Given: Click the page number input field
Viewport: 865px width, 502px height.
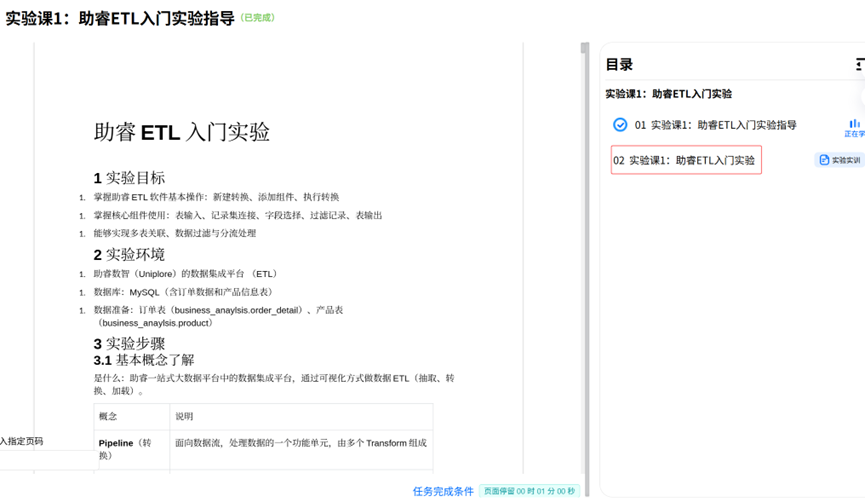Looking at the screenshot, I should pyautogui.click(x=49, y=460).
